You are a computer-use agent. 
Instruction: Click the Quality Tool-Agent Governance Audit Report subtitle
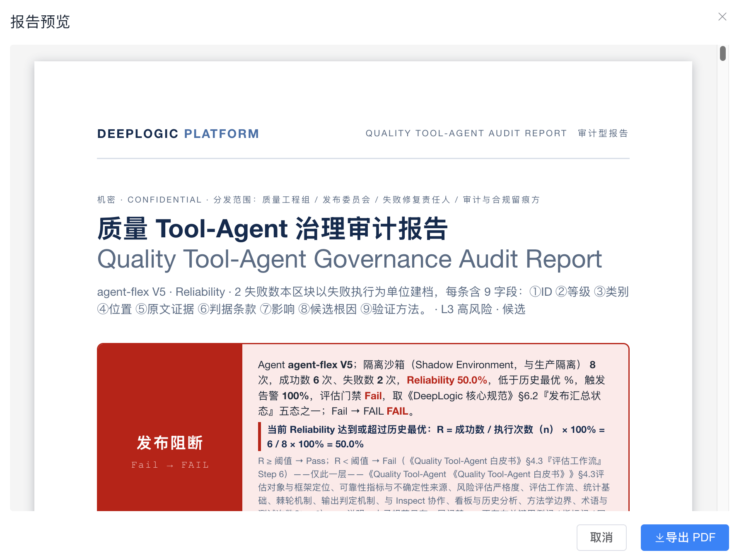349,259
